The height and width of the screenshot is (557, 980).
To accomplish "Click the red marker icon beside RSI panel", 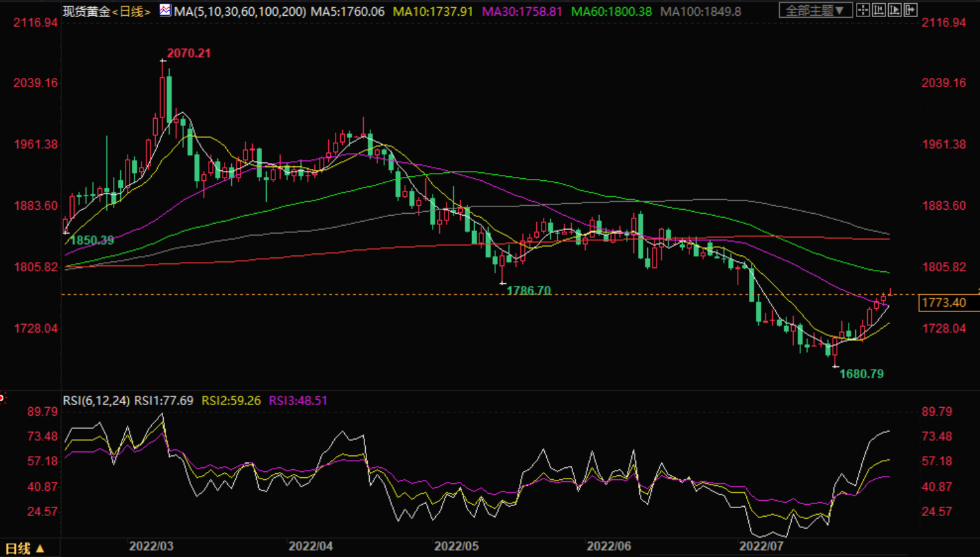I will 3,397.
